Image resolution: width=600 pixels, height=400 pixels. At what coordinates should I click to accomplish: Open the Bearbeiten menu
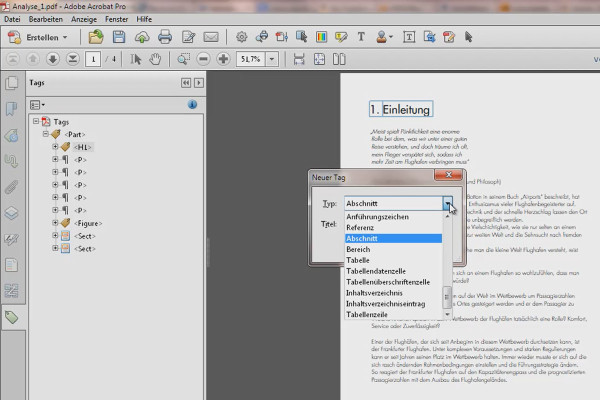point(46,19)
